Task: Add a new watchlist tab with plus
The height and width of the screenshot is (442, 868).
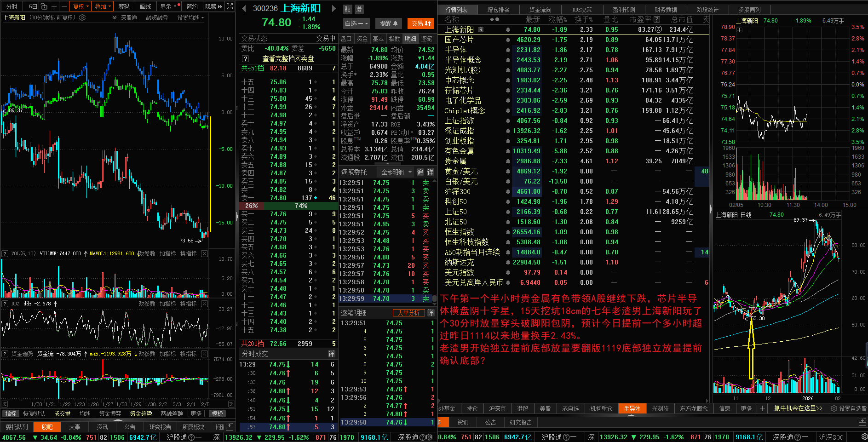Action: (x=762, y=408)
